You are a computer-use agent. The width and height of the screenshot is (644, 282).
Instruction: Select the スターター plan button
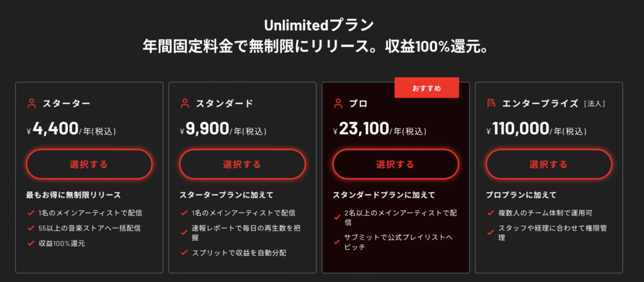(x=89, y=164)
